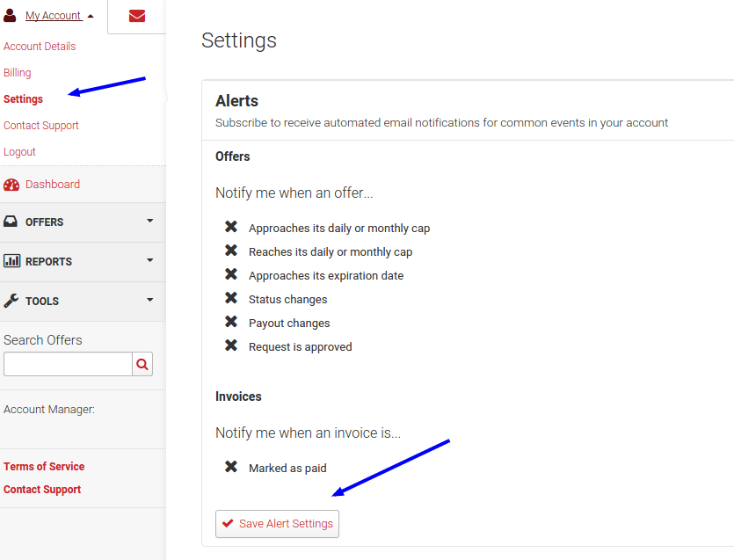Toggle the Payout changes alert

231,322
